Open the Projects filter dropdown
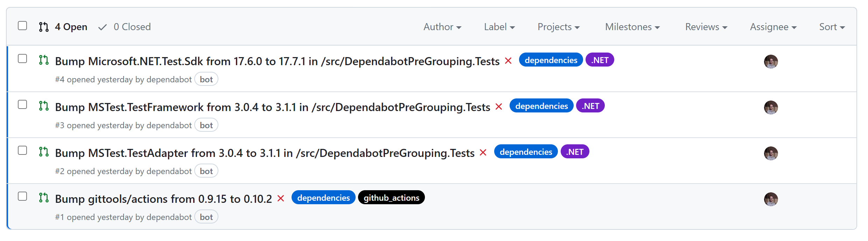The height and width of the screenshot is (241, 868). (x=559, y=27)
